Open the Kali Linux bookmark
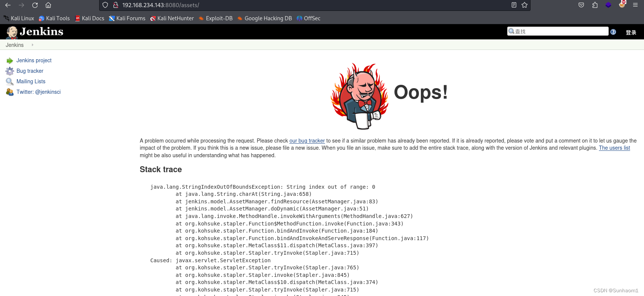Image resolution: width=644 pixels, height=296 pixels. 19,18
